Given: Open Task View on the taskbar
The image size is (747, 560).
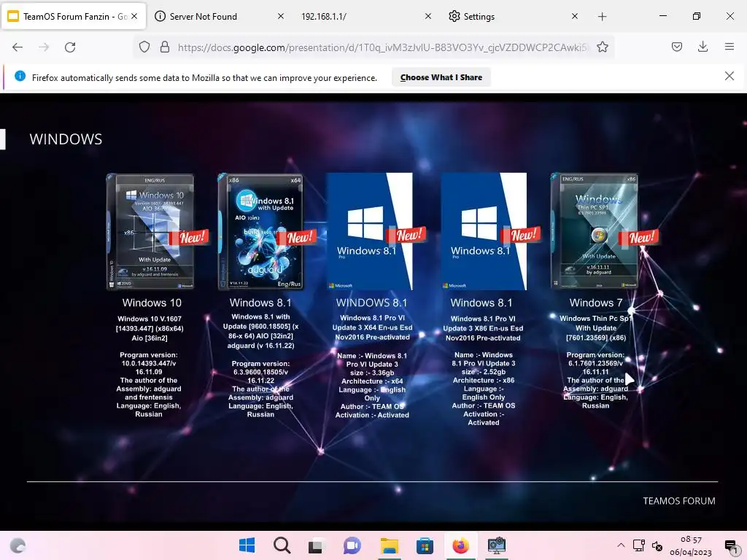Looking at the screenshot, I should coord(316,545).
